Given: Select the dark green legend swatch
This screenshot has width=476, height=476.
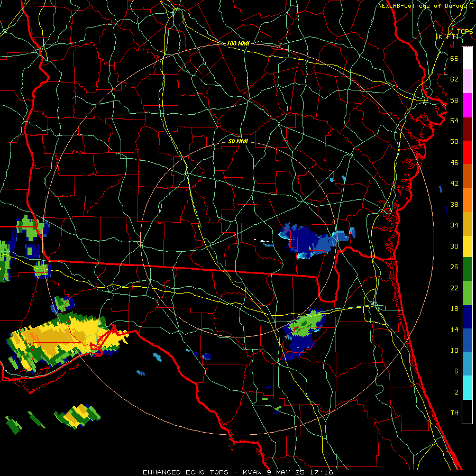Looking at the screenshot, I should [467, 269].
